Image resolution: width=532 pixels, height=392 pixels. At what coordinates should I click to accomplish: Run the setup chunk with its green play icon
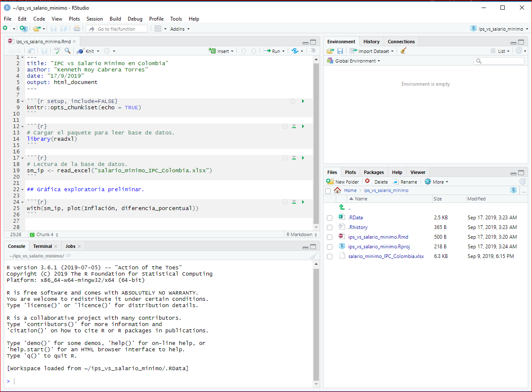[303, 101]
